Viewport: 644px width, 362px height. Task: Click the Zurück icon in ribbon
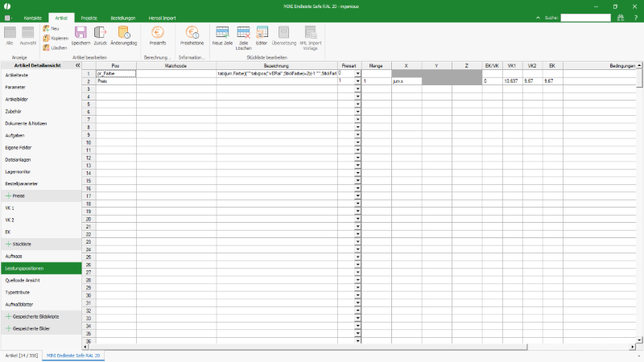click(101, 33)
